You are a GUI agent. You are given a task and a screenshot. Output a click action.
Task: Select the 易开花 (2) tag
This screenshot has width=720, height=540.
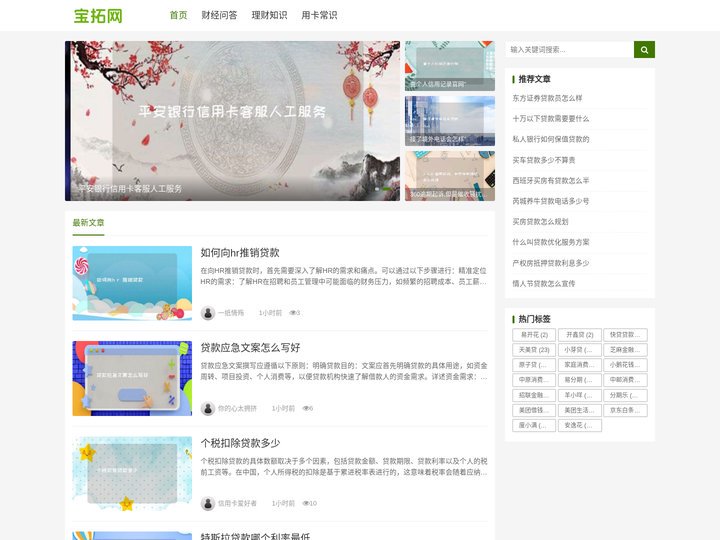(x=534, y=335)
